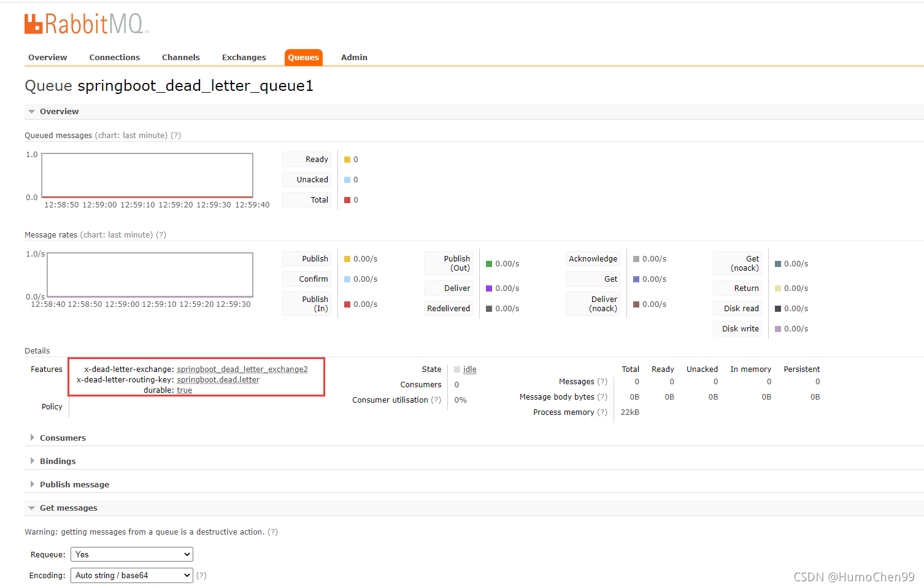Click the Publish rate yellow swatch
Screen dimensions: 924x588
[x=347, y=259]
